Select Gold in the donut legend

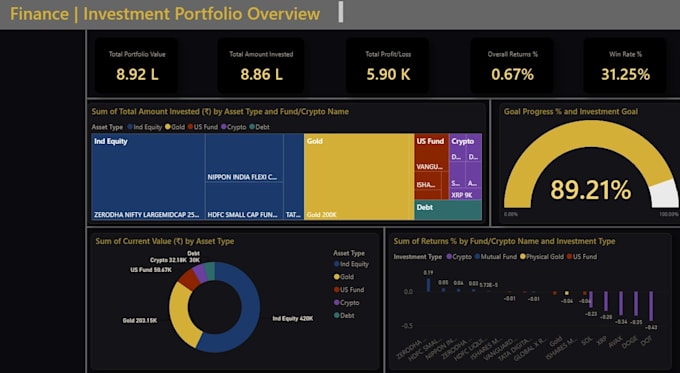point(343,277)
